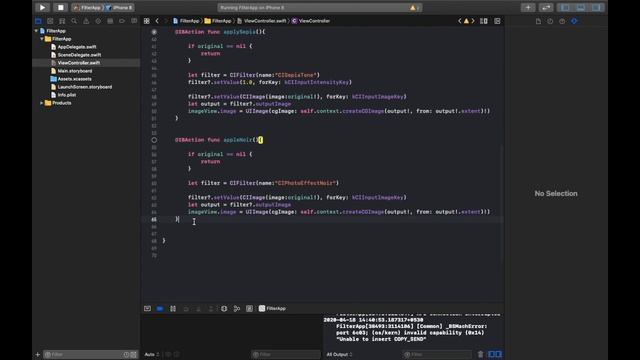This screenshot has width=640, height=360.
Task: Expand the Products folder
Action: click(42, 103)
